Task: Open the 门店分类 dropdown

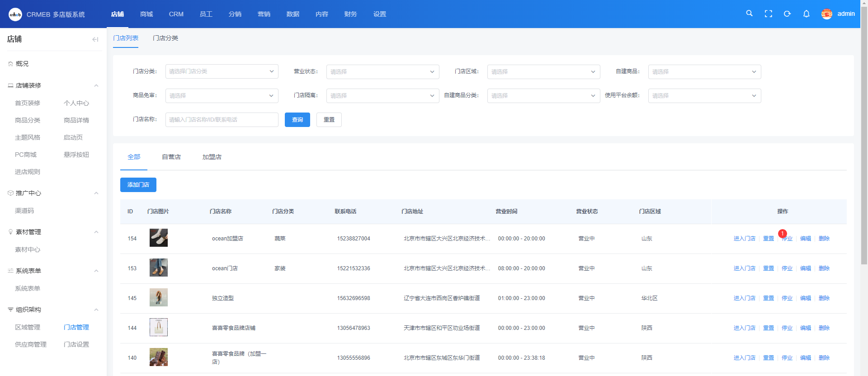Action: point(222,71)
